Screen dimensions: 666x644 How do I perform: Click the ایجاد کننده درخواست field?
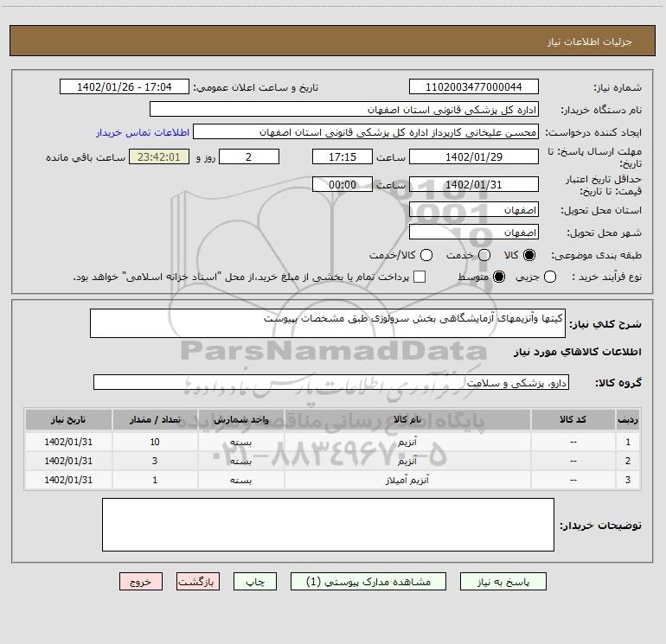(x=366, y=132)
